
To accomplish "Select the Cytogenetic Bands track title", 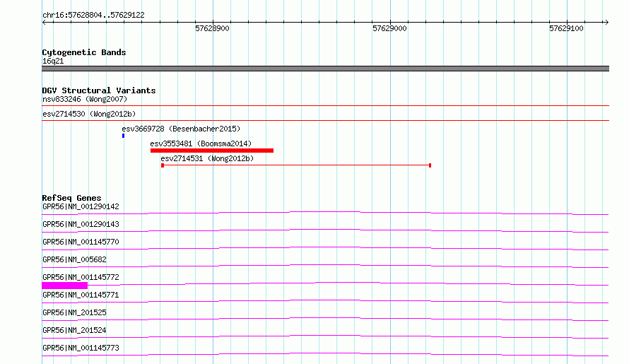I will (84, 52).
